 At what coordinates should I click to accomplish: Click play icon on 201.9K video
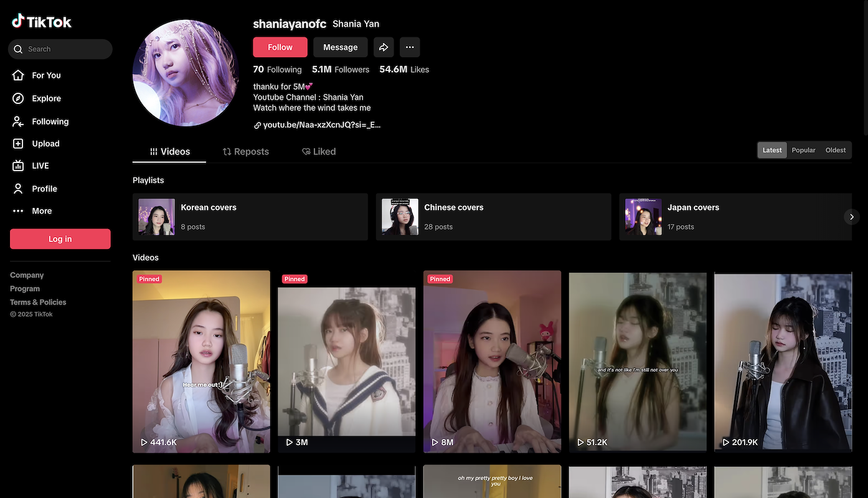click(x=725, y=443)
